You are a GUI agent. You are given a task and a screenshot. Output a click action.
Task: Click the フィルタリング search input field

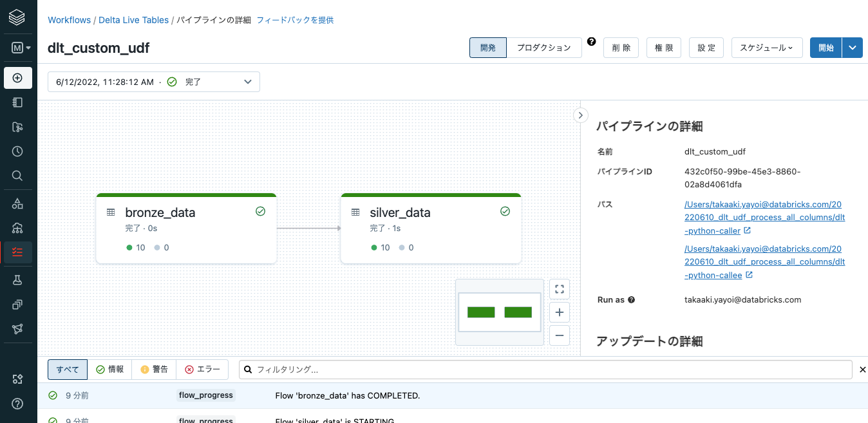point(451,370)
